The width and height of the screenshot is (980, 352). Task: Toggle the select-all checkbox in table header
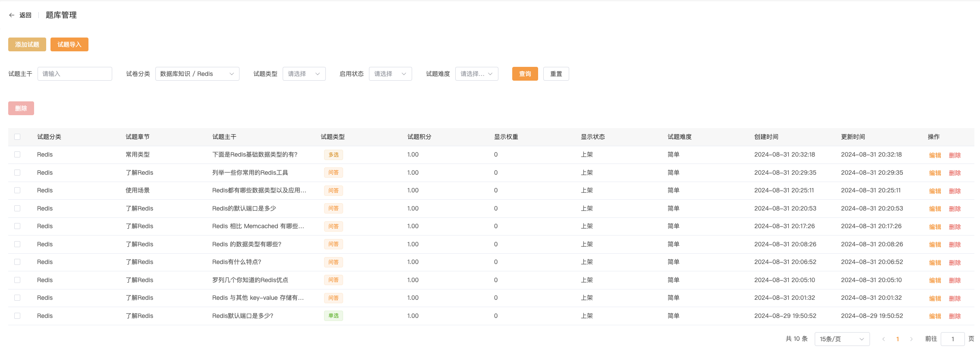(17, 137)
